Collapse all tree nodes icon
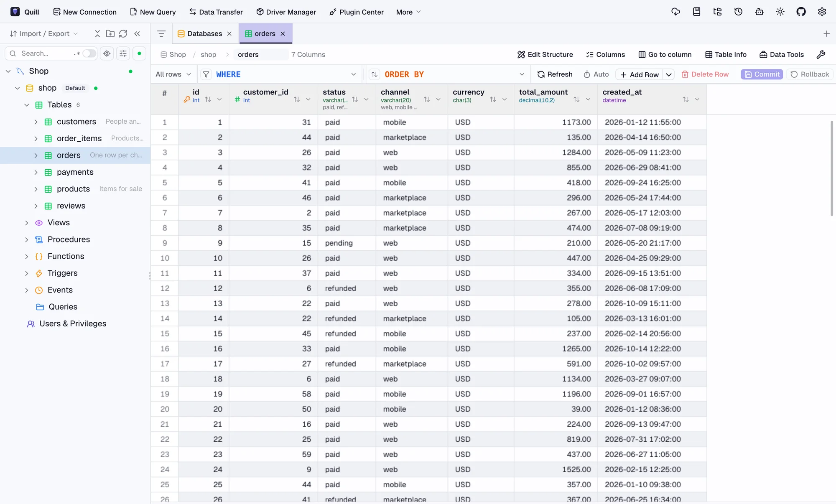The width and height of the screenshot is (836, 504). tap(97, 33)
